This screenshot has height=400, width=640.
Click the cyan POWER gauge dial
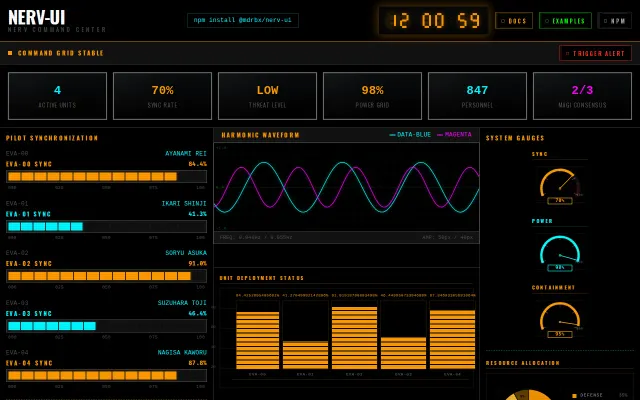560,250
